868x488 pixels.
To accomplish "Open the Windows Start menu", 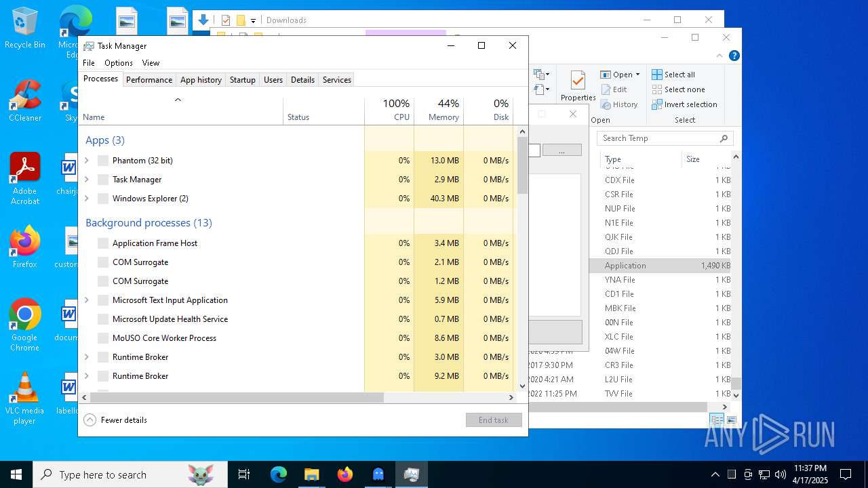I will (x=16, y=474).
